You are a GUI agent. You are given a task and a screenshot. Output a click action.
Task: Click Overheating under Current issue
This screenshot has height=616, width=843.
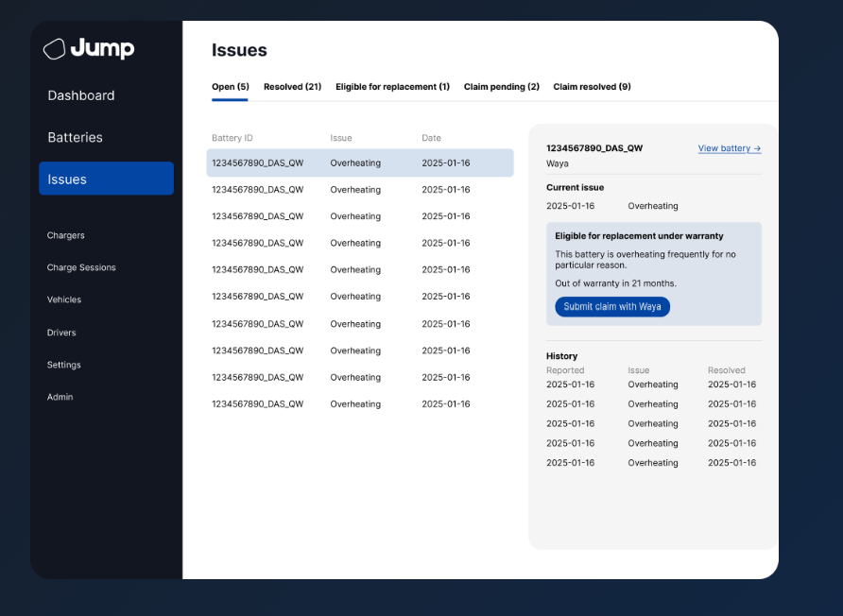tap(653, 206)
